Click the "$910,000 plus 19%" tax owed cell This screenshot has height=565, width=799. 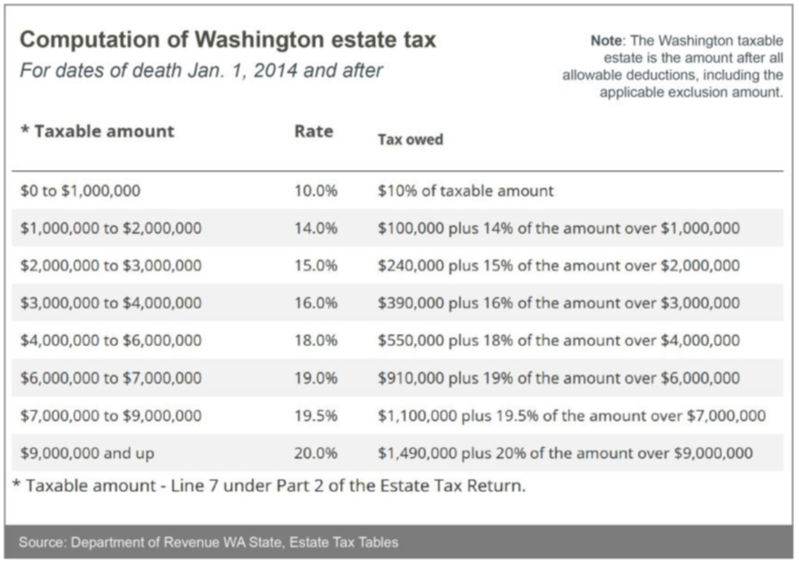coord(559,378)
